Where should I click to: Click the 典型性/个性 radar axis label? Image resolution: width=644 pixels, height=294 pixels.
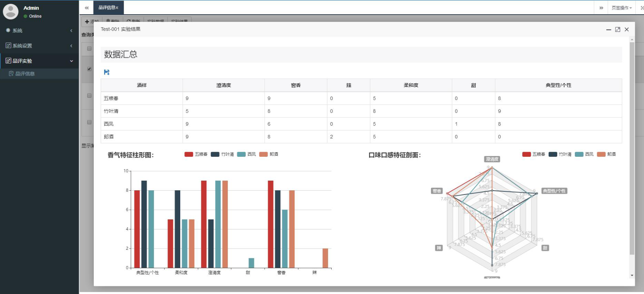point(554,191)
